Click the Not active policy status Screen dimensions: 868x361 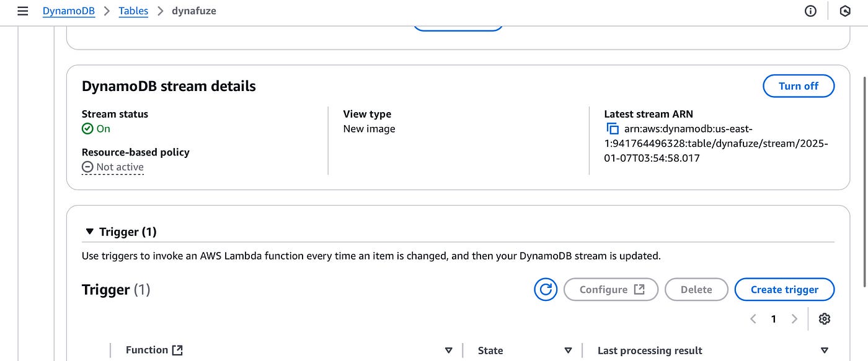pos(113,167)
